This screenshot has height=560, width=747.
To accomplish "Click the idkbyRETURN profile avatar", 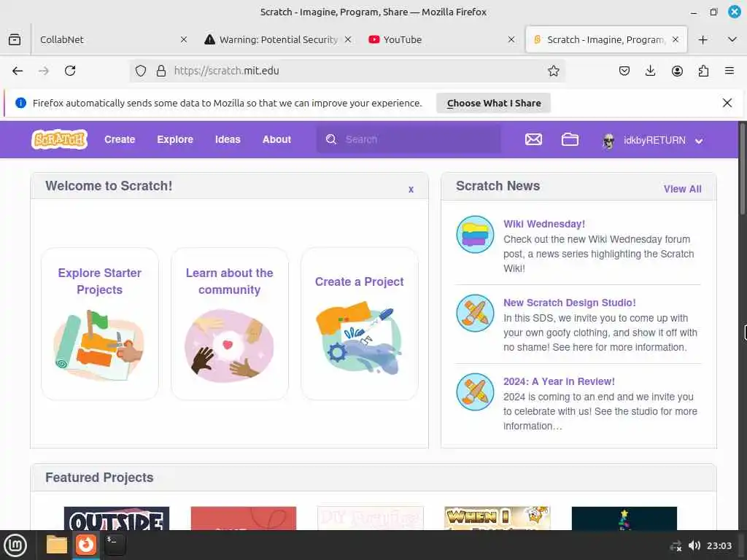I will pos(608,141).
